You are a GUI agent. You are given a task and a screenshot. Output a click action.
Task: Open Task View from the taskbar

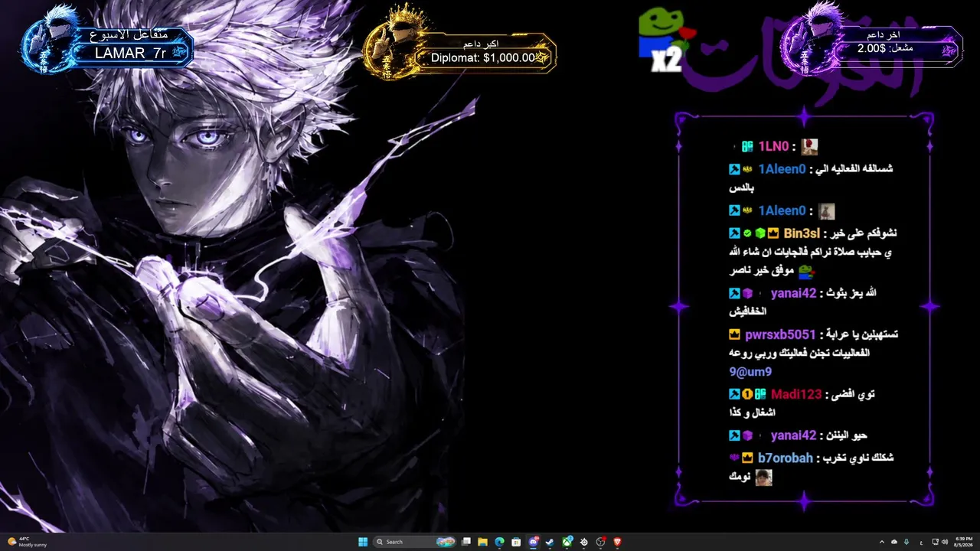click(x=466, y=542)
